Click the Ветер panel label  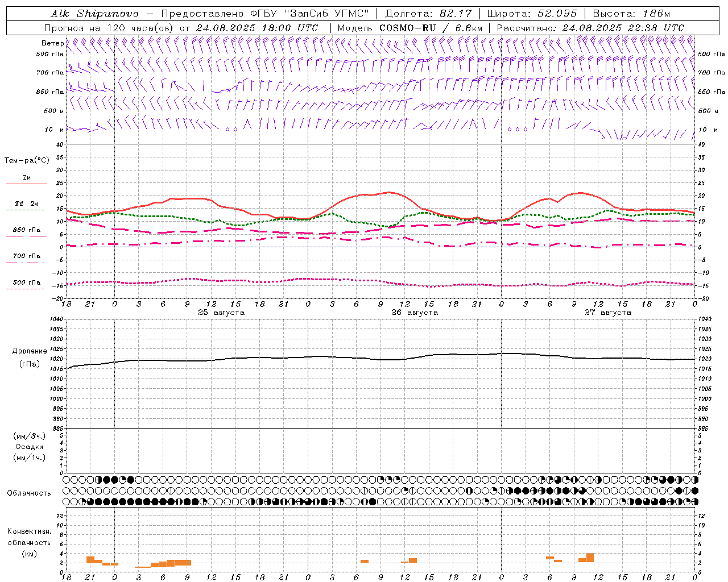pyautogui.click(x=52, y=43)
